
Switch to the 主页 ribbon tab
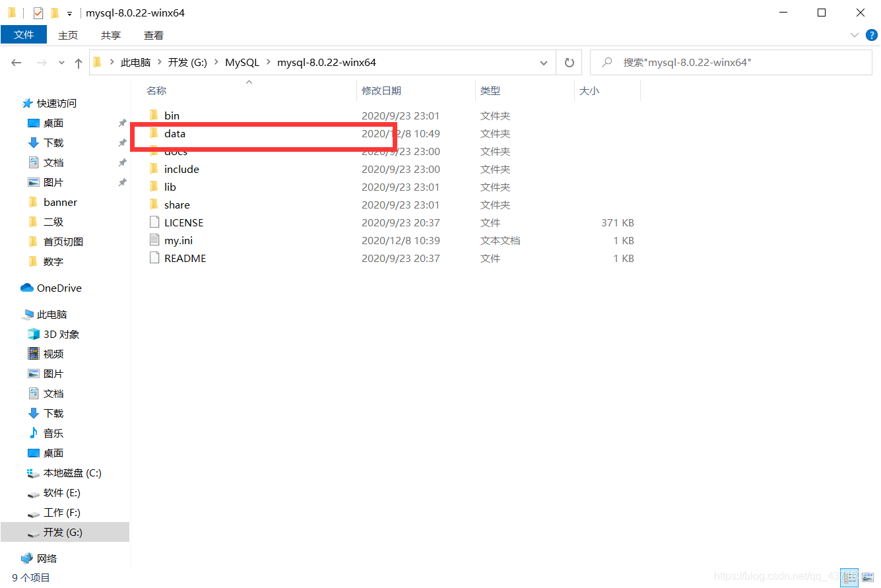tap(68, 36)
